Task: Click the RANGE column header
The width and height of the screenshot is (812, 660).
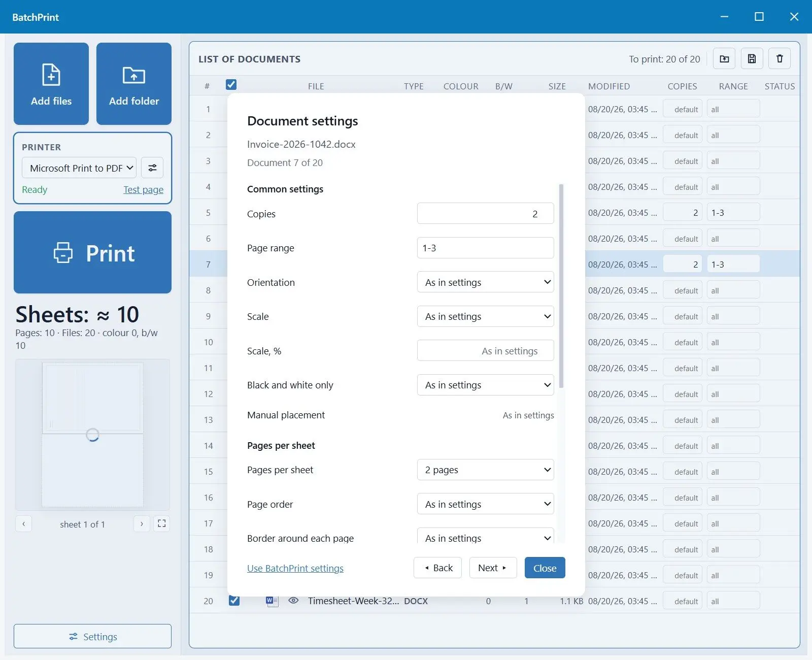Action: click(733, 86)
